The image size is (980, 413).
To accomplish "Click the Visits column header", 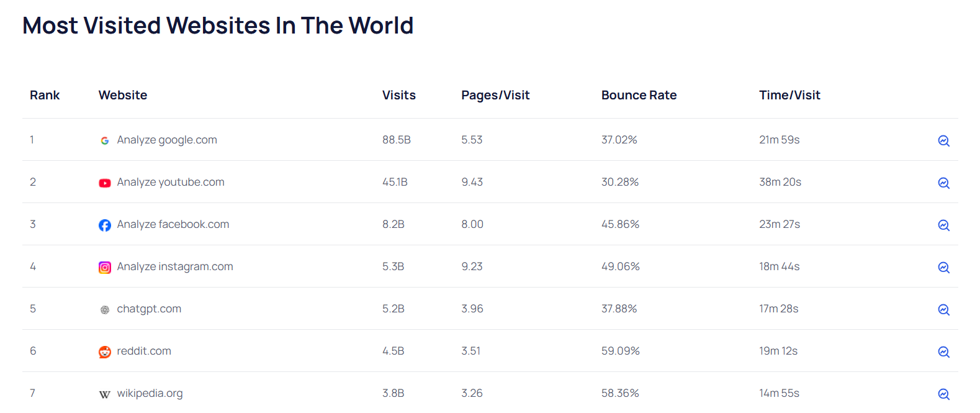I will click(x=398, y=95).
